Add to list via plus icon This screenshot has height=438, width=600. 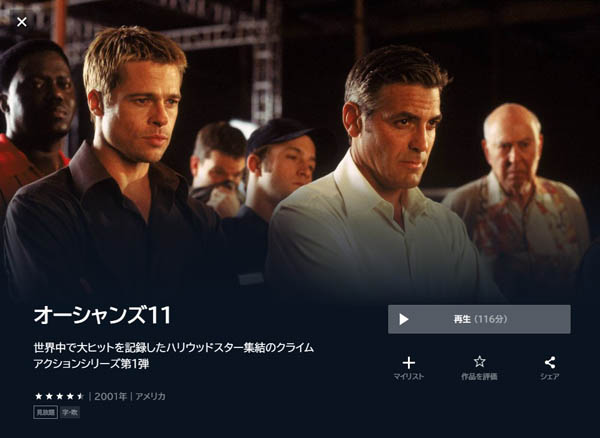tap(409, 362)
